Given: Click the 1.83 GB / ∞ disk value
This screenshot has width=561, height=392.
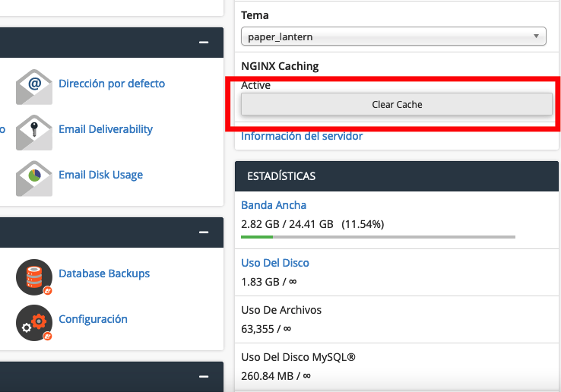Looking at the screenshot, I should [x=268, y=282].
